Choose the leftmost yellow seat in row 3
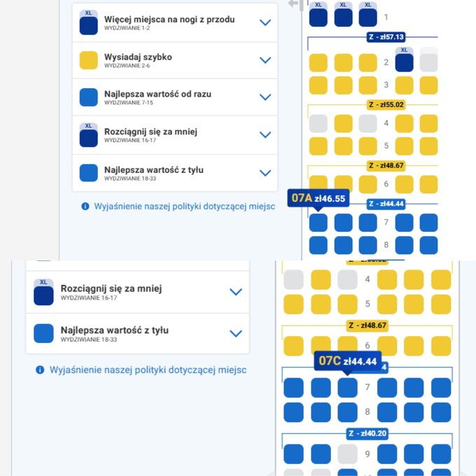The image size is (476, 476). 318,85
